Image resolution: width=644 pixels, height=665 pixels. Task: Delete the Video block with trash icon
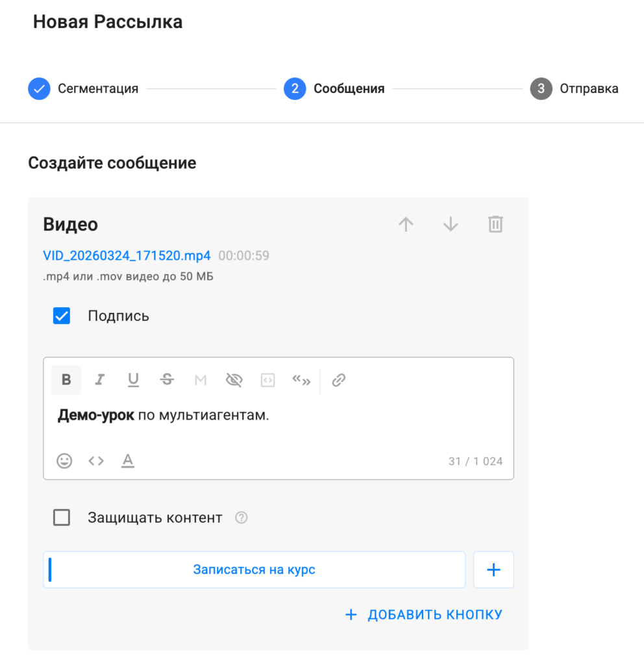tap(495, 225)
